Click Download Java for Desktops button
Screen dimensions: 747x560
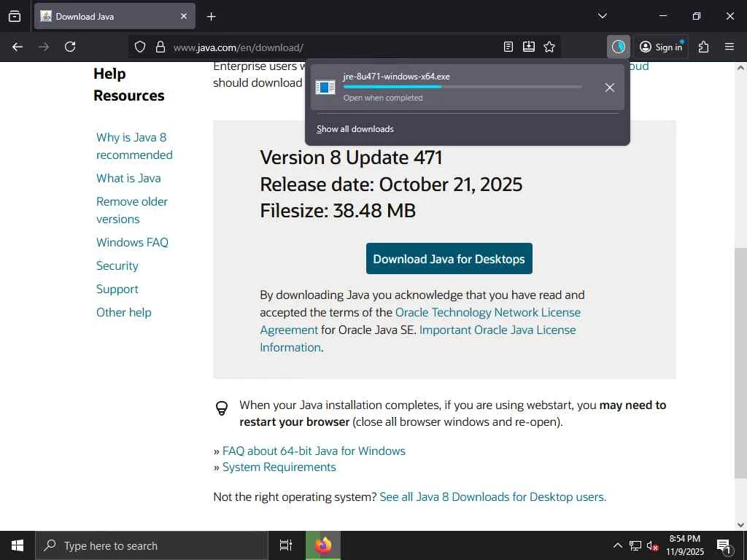coord(449,259)
